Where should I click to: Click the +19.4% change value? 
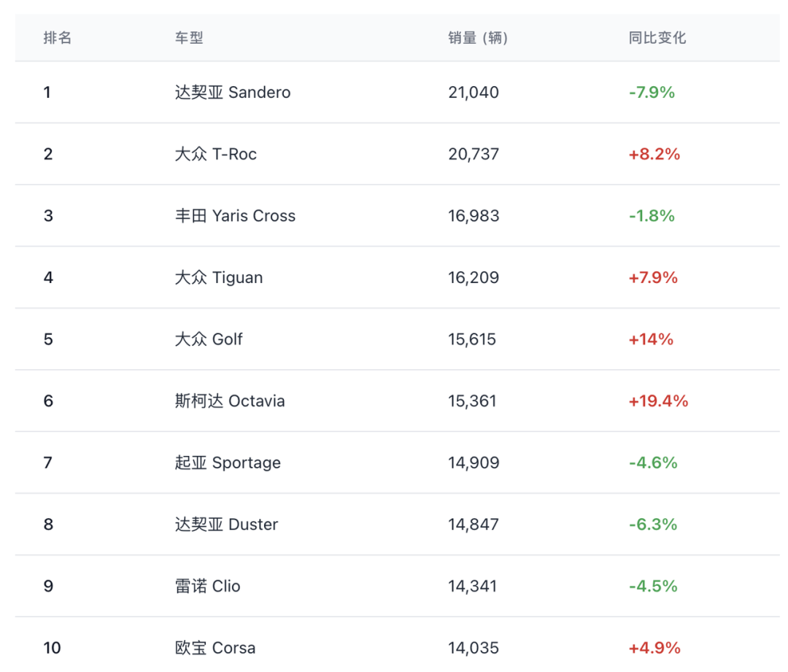[x=658, y=401]
